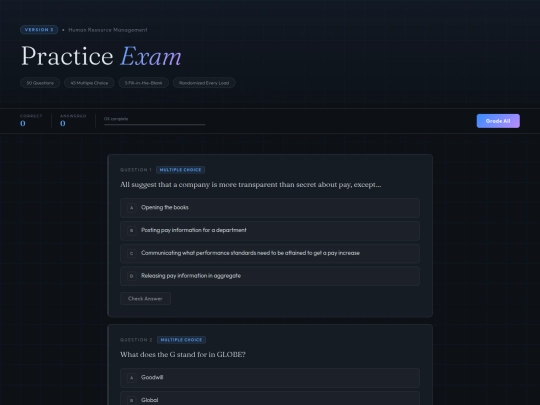Click the Version 5 badge

coord(39,30)
